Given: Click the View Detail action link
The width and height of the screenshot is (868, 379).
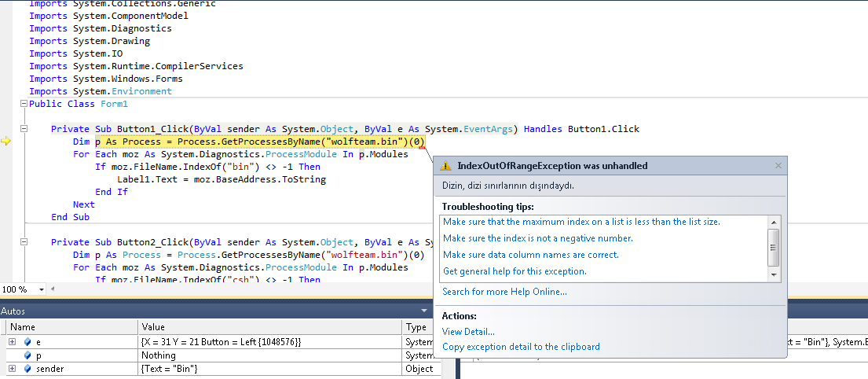Looking at the screenshot, I should (x=468, y=332).
